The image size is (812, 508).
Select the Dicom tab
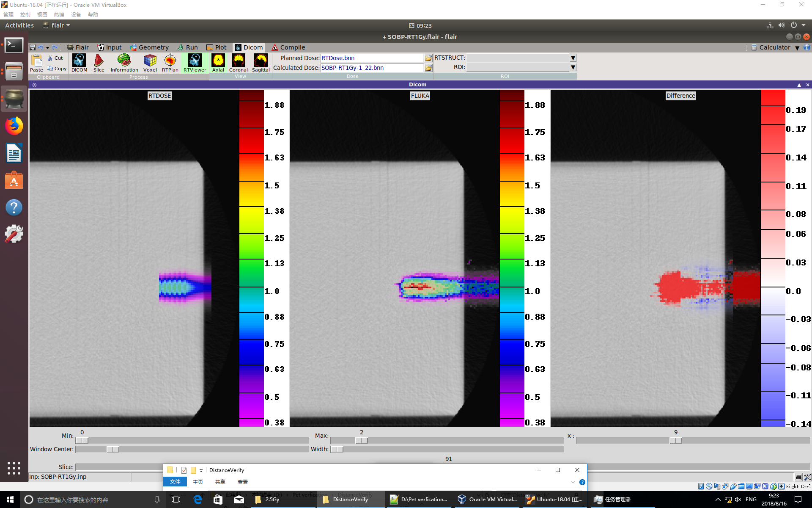click(249, 47)
